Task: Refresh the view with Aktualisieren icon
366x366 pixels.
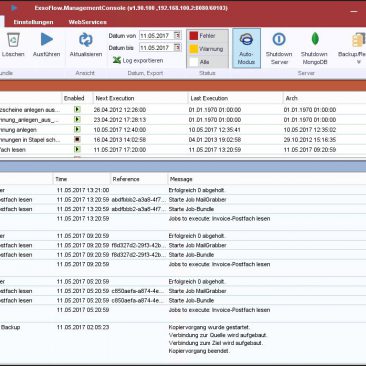Action: point(86,39)
